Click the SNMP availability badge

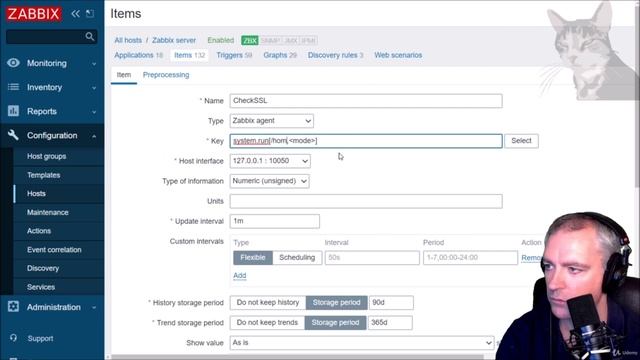[x=270, y=40]
